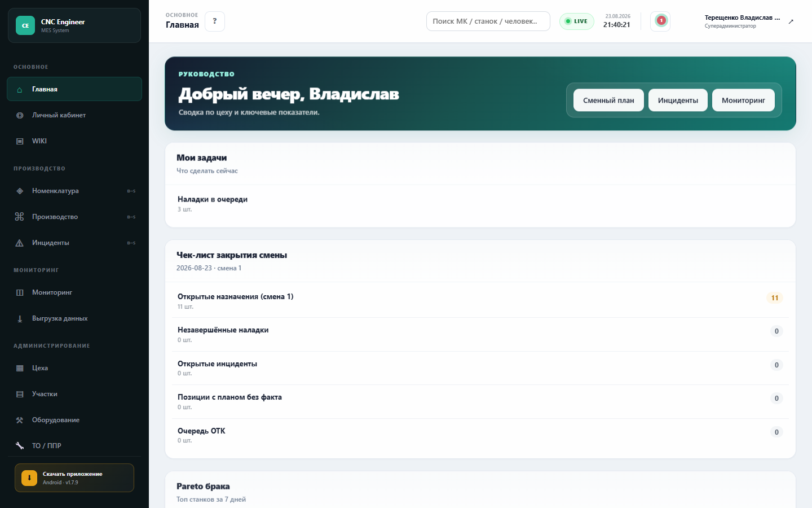Click the Инциденты warning triangle icon
This screenshot has height=508, width=812.
[20, 243]
